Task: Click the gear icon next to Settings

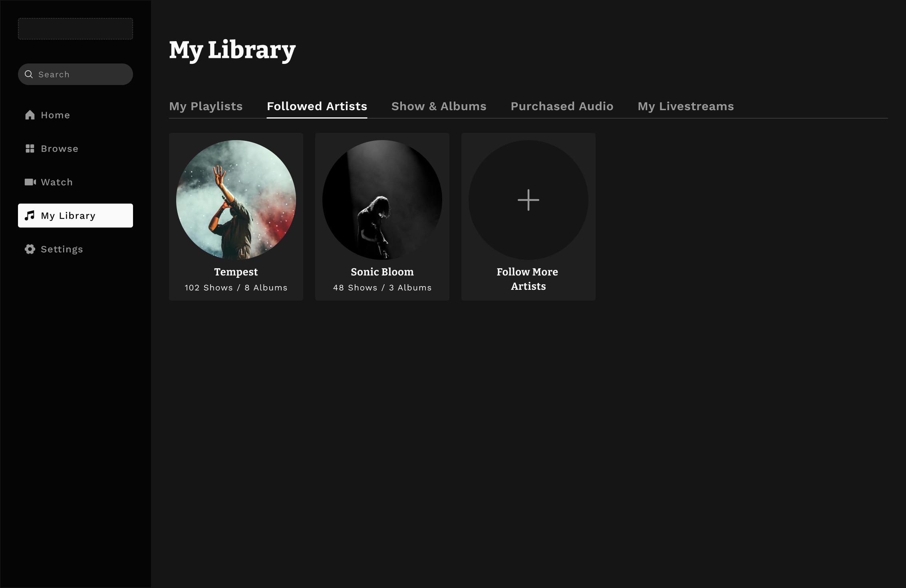Action: [30, 249]
